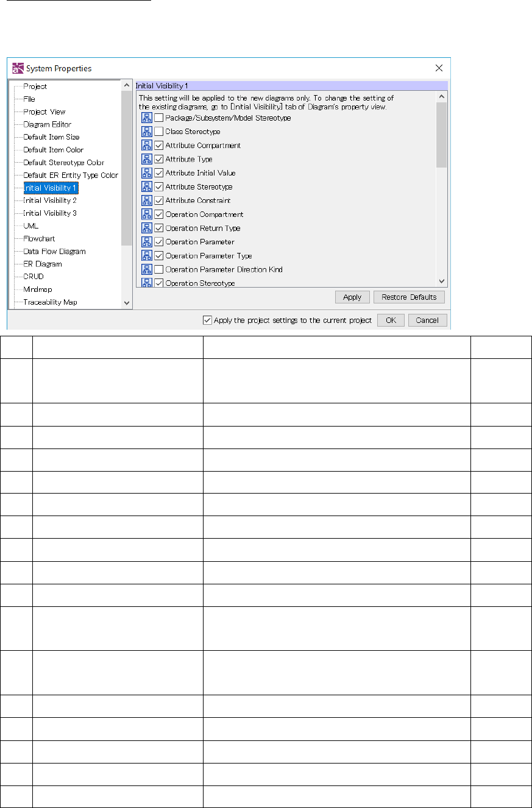Open Project View settings
Viewport: 532px width, 808px height.
click(44, 112)
